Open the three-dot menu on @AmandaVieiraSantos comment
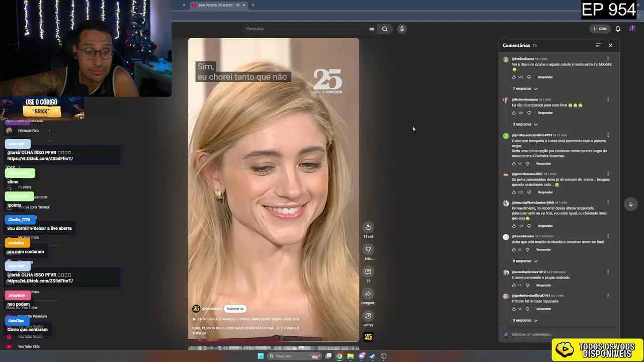 pos(608,203)
